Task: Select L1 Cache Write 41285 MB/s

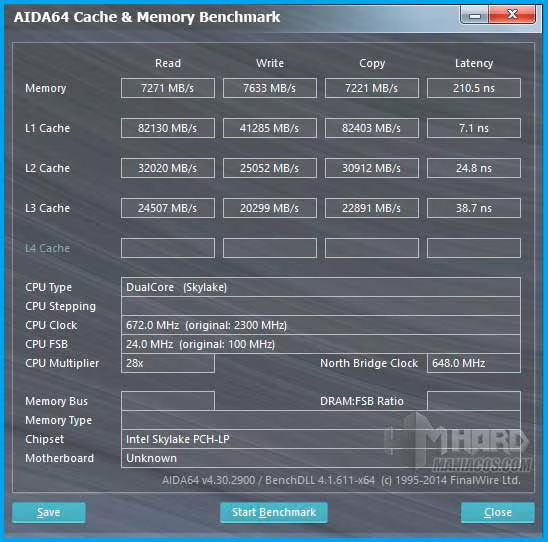Action: tap(270, 128)
